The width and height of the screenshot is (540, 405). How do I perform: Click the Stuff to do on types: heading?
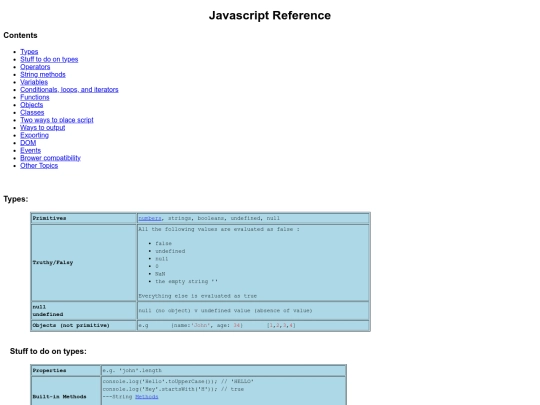(x=48, y=351)
